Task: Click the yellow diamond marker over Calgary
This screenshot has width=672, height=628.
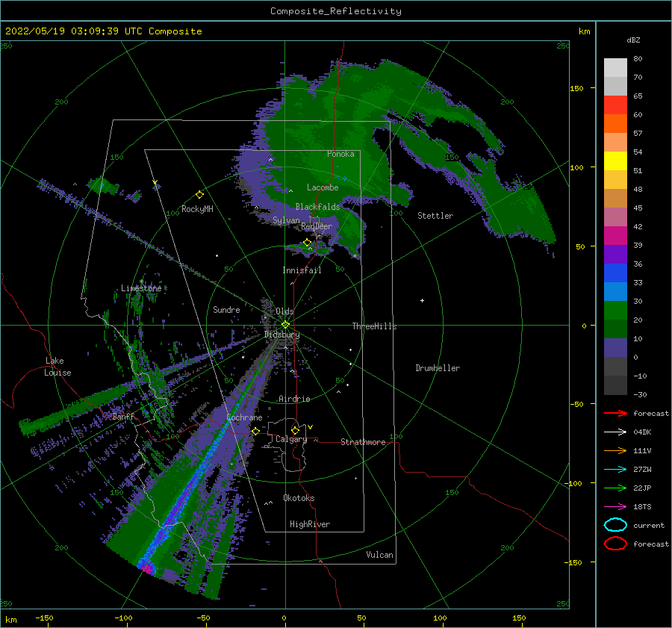Action: pyautogui.click(x=295, y=430)
